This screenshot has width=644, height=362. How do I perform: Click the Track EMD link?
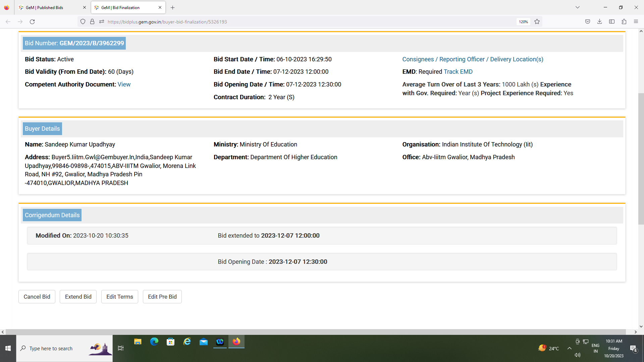458,72
